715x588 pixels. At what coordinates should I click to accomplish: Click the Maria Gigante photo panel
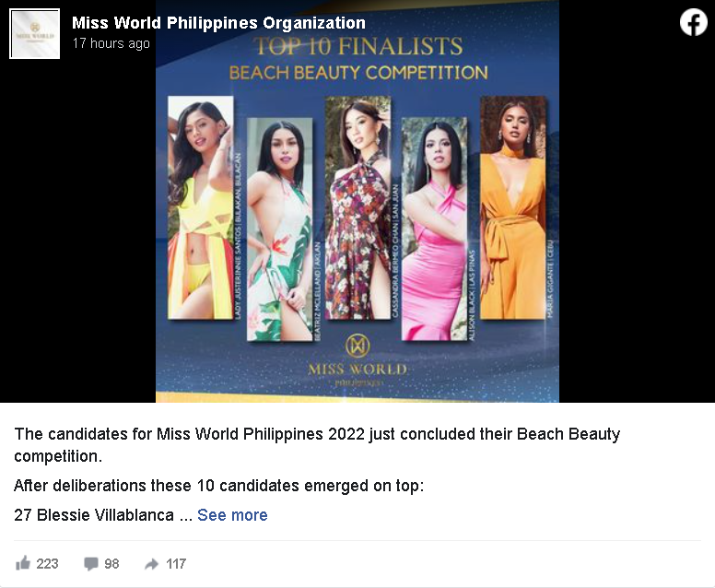coord(513,207)
